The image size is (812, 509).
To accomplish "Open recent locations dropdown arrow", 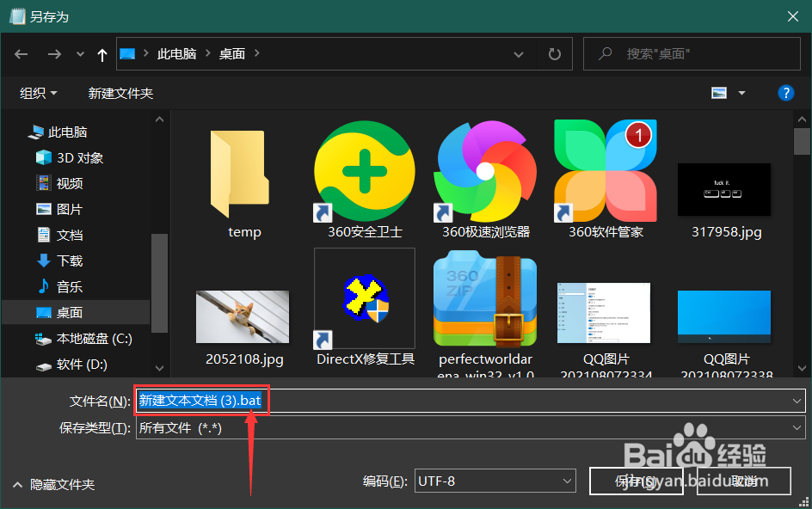I will click(80, 54).
